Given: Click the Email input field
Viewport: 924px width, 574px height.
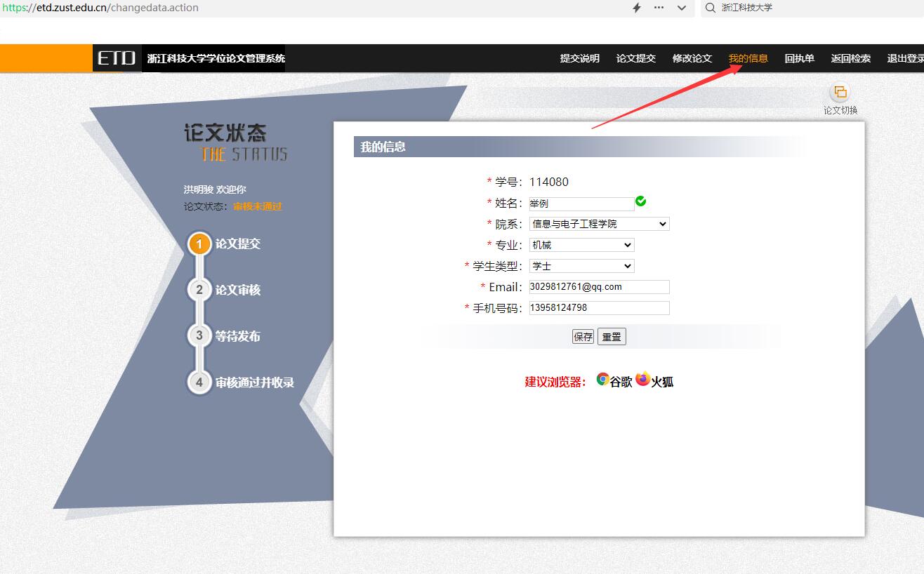Looking at the screenshot, I should click(x=599, y=287).
